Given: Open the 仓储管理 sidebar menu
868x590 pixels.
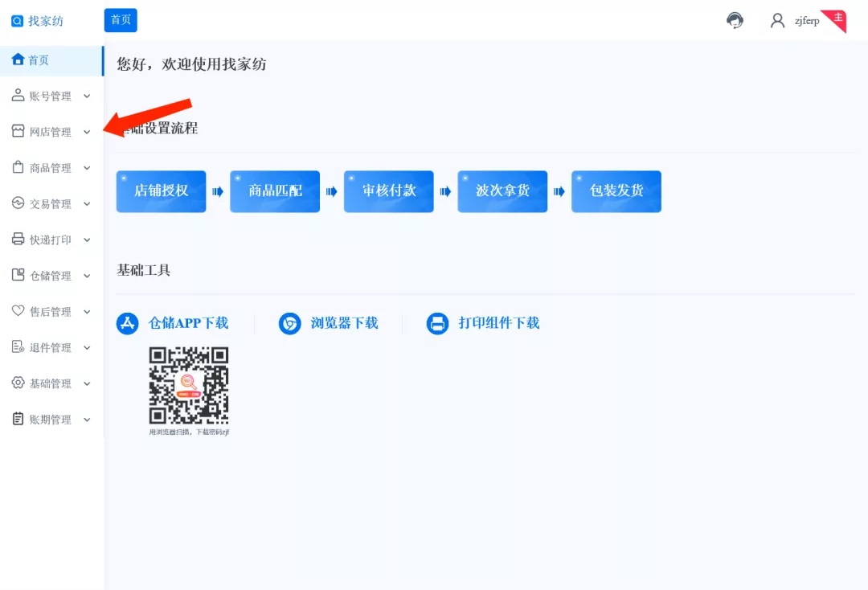Looking at the screenshot, I should (x=51, y=276).
